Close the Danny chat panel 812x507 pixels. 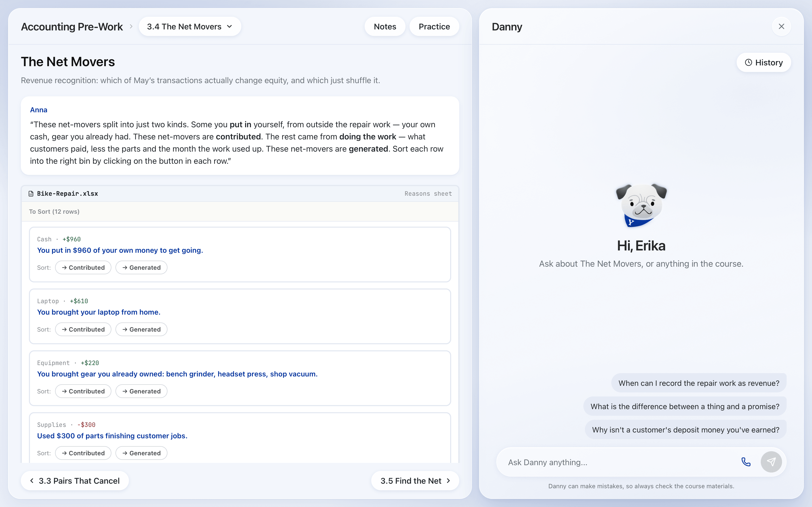(x=782, y=26)
